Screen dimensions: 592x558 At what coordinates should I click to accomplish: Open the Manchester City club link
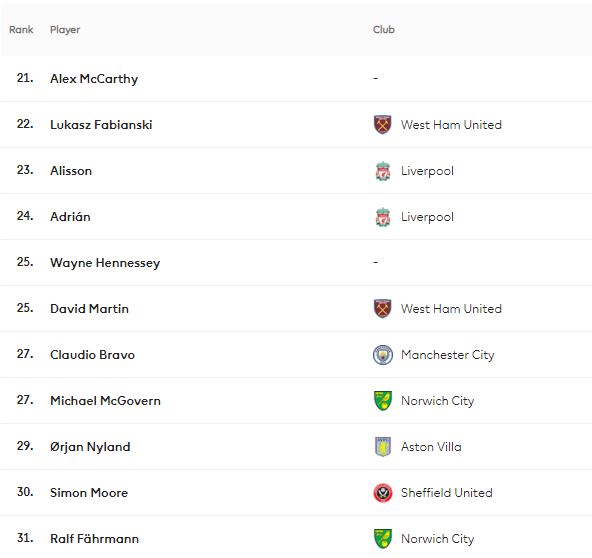point(447,355)
